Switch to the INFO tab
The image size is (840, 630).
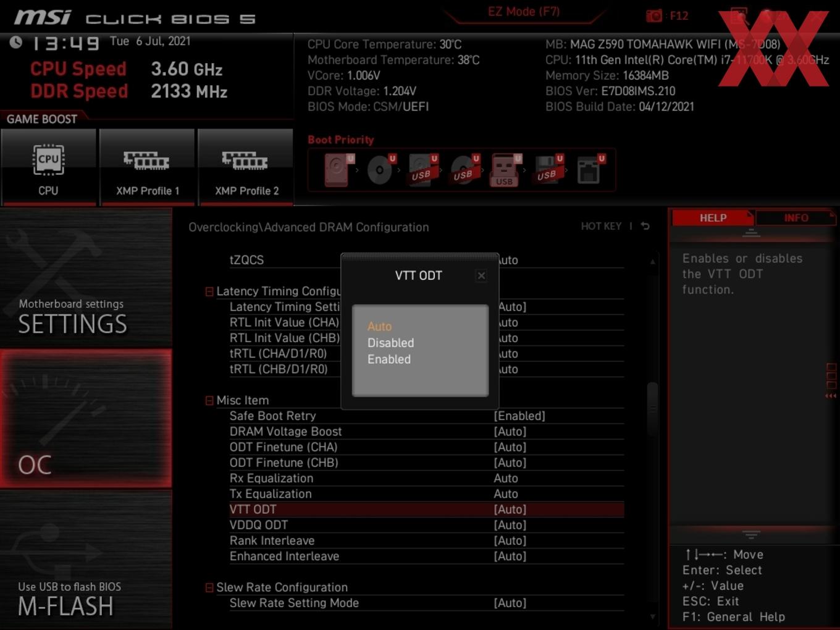pos(796,218)
